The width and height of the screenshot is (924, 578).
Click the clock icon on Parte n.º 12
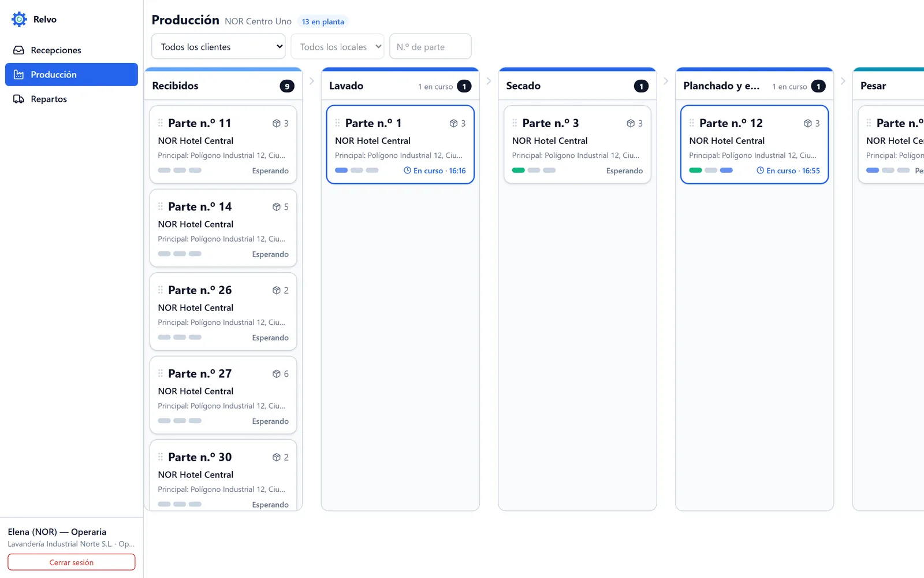click(x=761, y=171)
